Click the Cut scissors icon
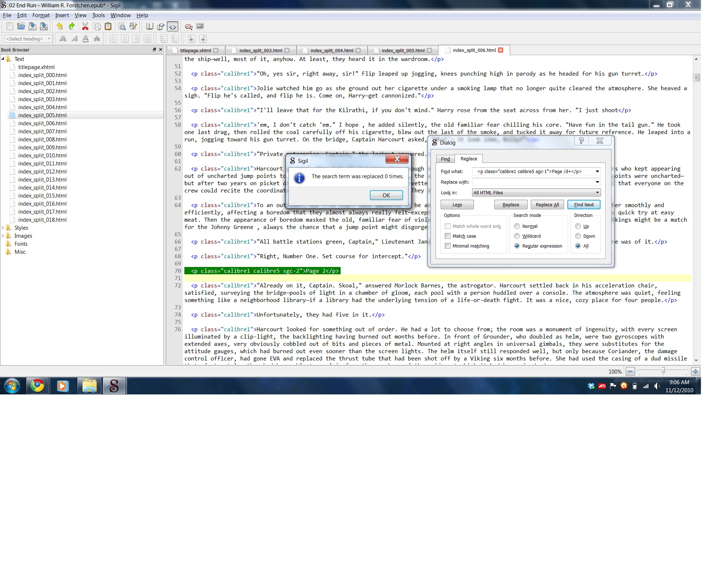This screenshot has height=573, width=728. click(x=85, y=26)
